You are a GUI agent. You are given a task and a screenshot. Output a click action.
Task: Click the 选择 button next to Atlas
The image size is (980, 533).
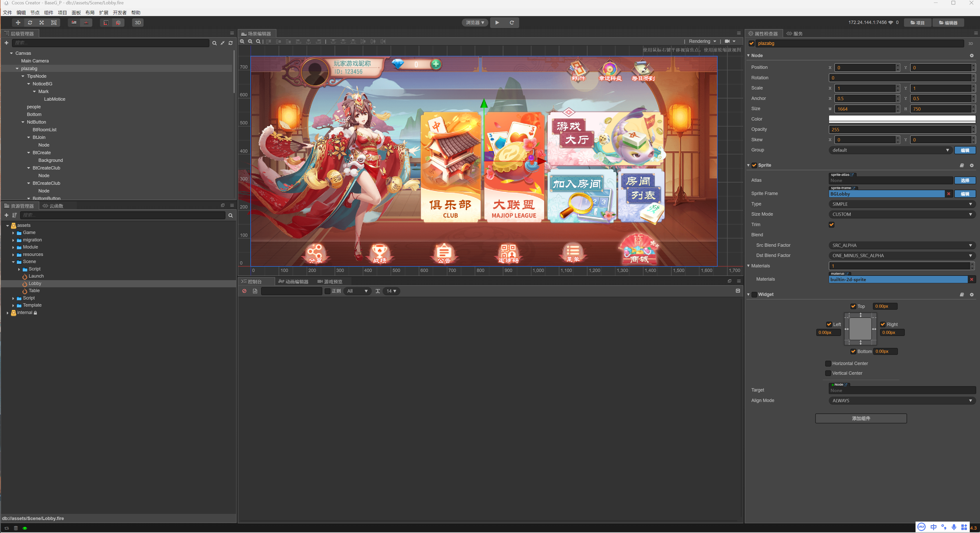[965, 180]
